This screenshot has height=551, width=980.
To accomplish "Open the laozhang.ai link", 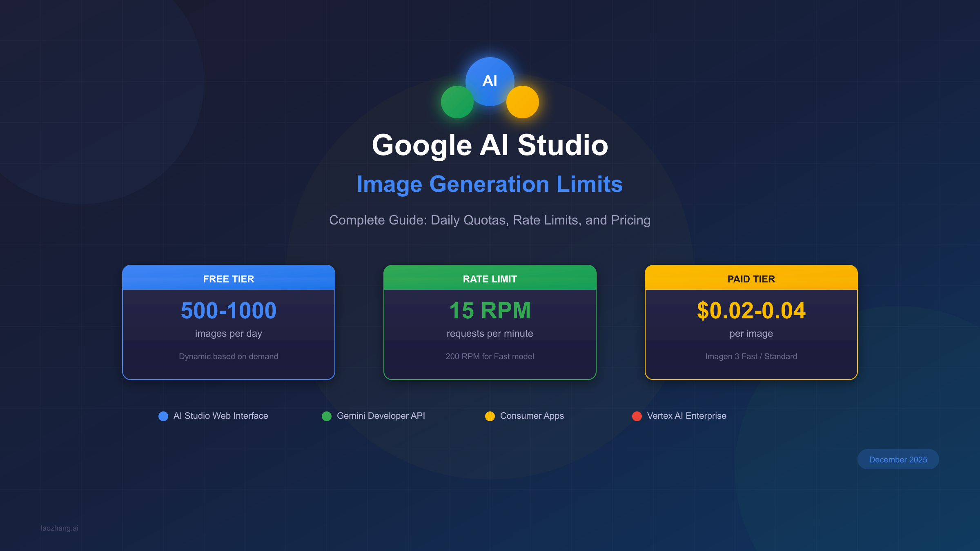I will (59, 528).
